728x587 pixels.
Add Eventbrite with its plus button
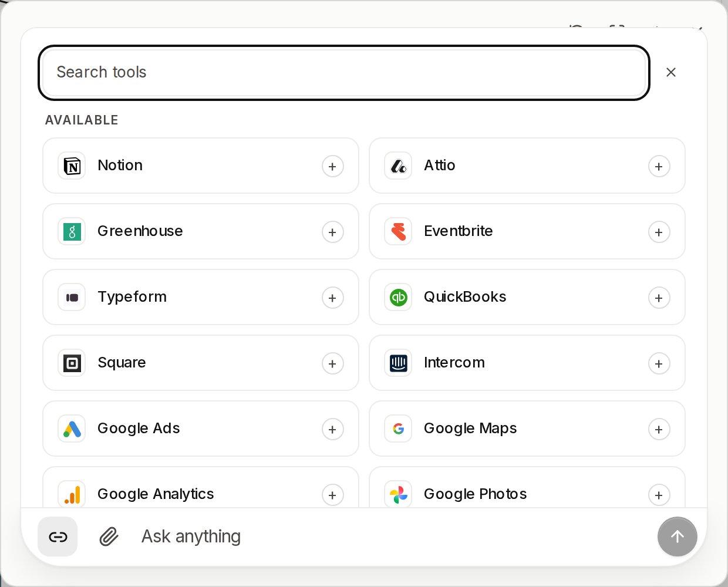click(659, 232)
